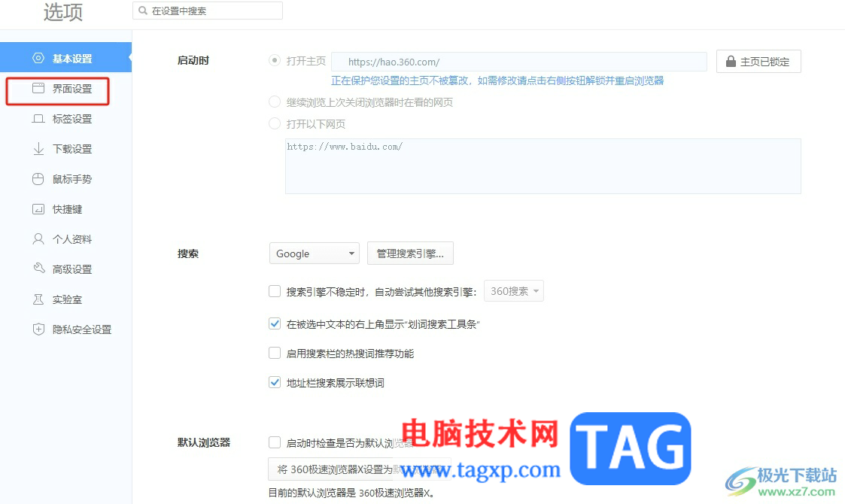This screenshot has width=845, height=504.
Task: Open 高级设置 settings
Action: pos(65,269)
